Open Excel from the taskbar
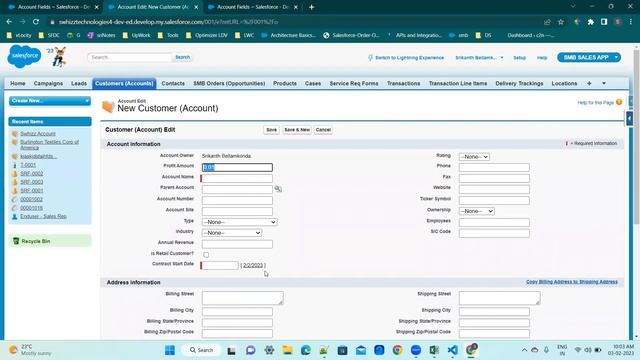 tap(434, 350)
